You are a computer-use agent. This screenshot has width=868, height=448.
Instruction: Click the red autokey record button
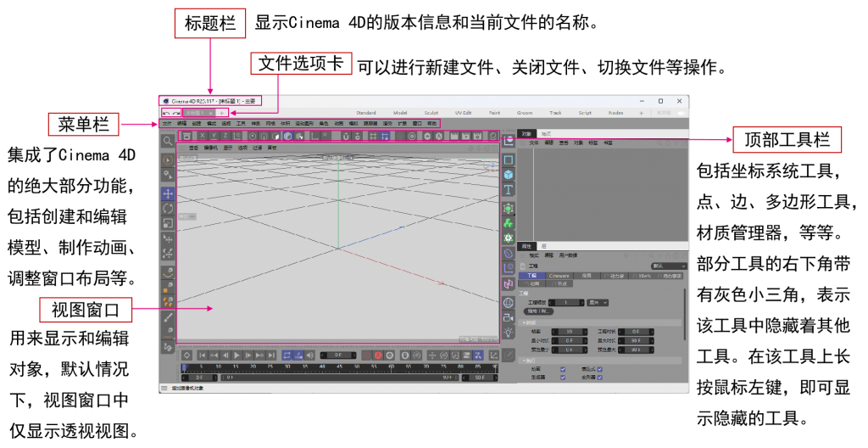coord(379,356)
